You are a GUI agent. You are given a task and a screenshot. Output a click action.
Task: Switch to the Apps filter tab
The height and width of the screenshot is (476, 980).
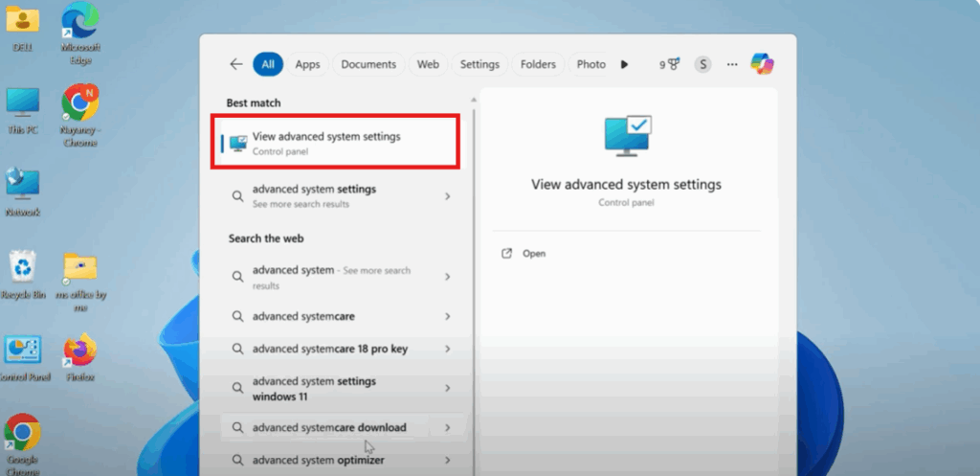(307, 64)
